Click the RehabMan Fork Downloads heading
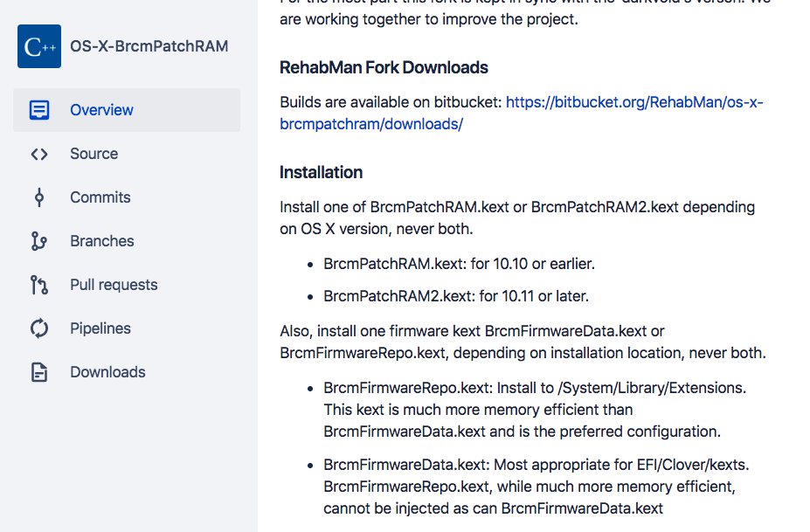This screenshot has width=810, height=532. coord(384,67)
